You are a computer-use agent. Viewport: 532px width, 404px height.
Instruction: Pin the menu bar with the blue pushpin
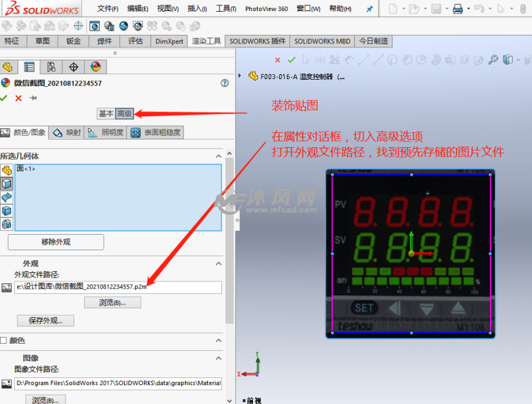coord(370,9)
